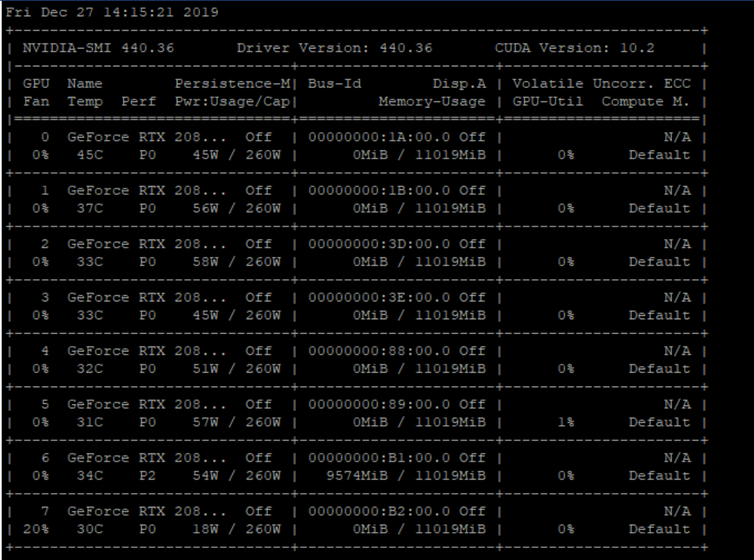Image resolution: width=754 pixels, height=560 pixels.
Task: Click the GPU-Util column header
Action: [547, 102]
